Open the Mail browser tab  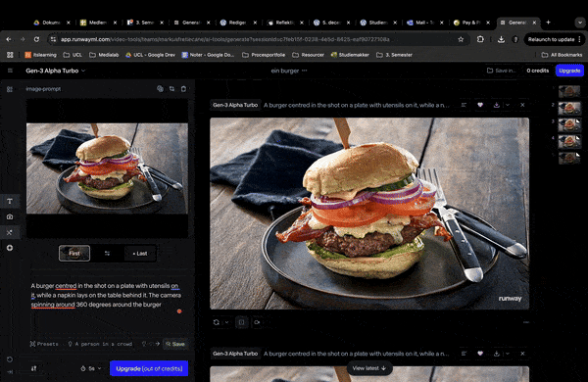click(x=425, y=23)
